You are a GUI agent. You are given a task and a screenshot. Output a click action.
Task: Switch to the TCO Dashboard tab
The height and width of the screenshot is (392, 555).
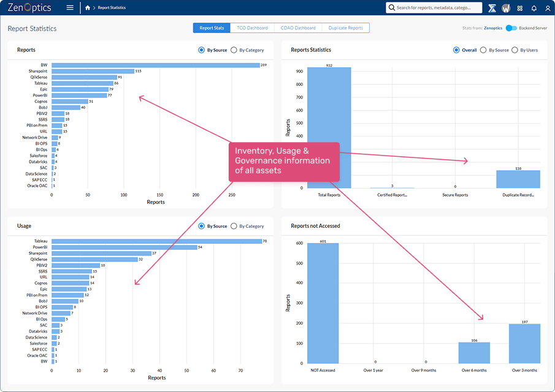[253, 28]
